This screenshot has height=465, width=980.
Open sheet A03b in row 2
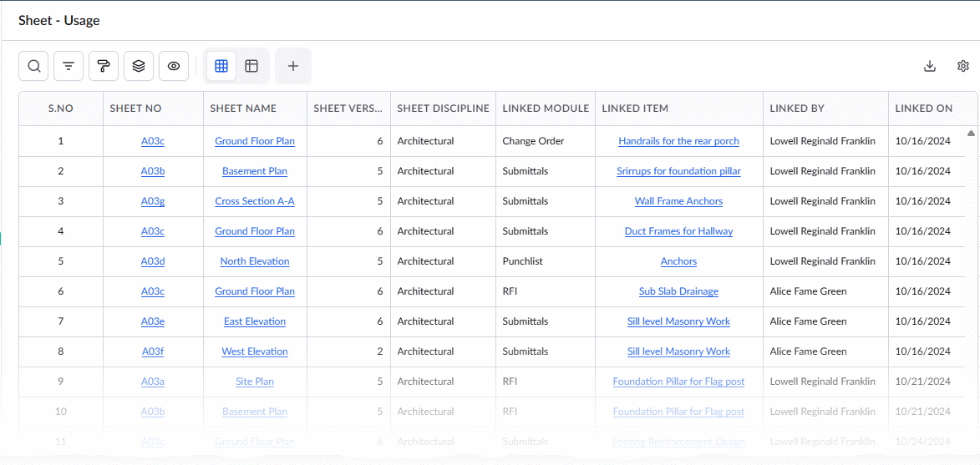(153, 171)
